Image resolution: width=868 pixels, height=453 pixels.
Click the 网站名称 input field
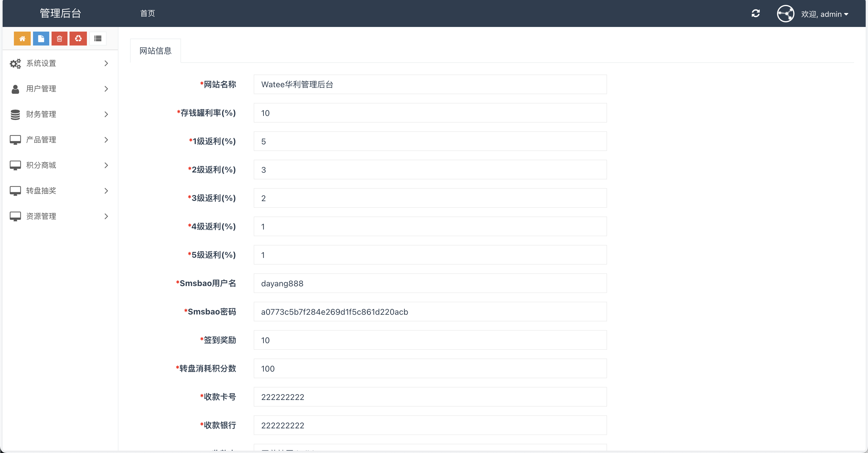(x=430, y=84)
